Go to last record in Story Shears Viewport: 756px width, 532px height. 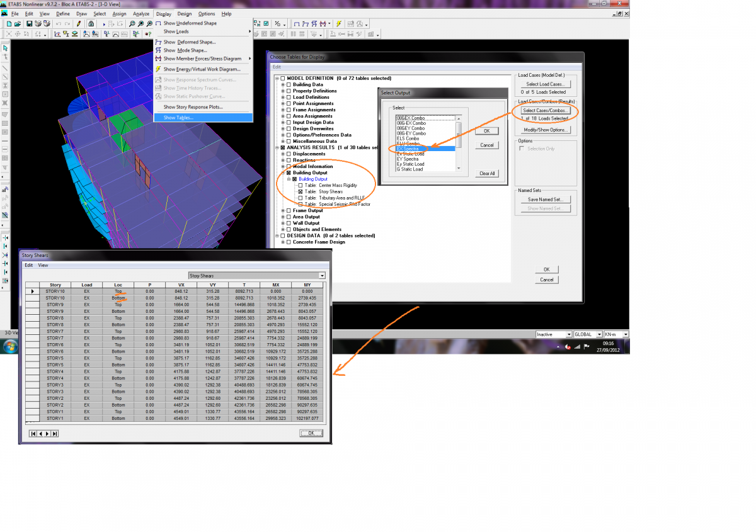pyautogui.click(x=55, y=433)
